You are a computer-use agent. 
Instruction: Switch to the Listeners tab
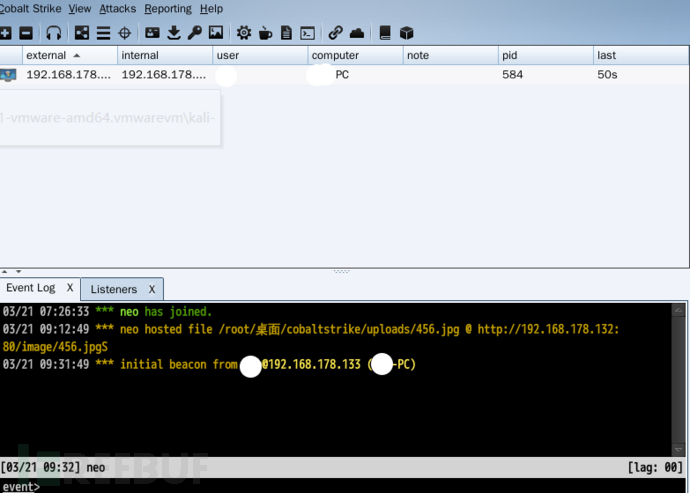click(114, 289)
